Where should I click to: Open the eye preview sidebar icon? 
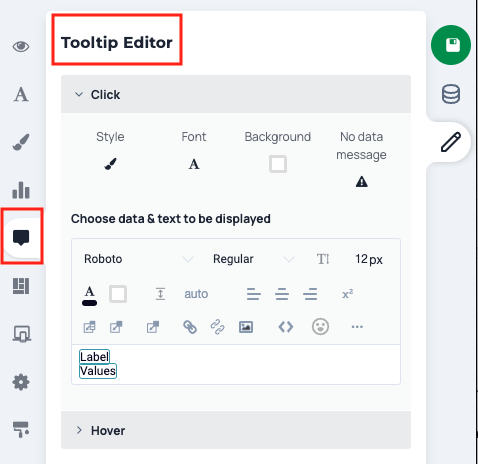(x=21, y=46)
